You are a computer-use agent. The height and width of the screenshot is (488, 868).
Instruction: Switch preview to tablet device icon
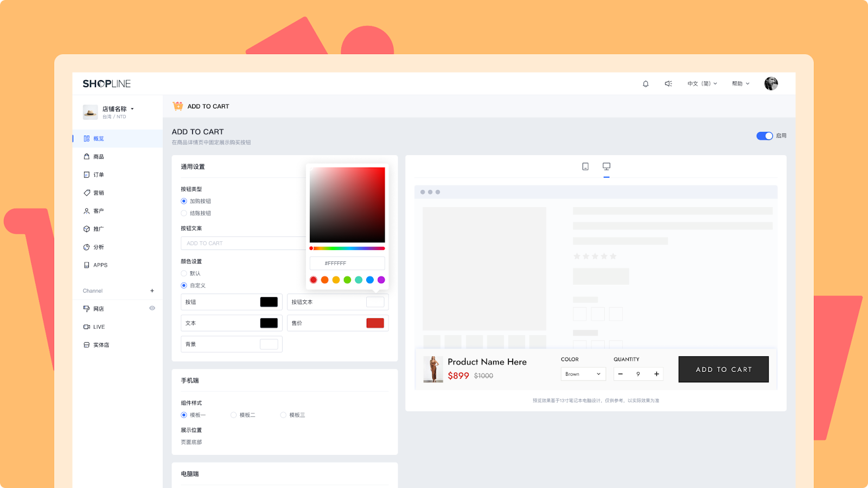pos(585,166)
